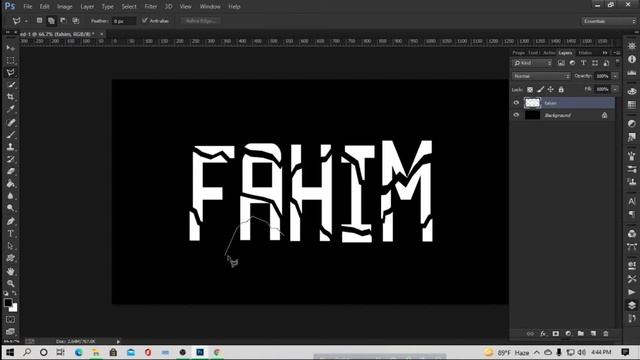640x360 pixels.
Task: Hide the Fahim layer
Action: 516,103
